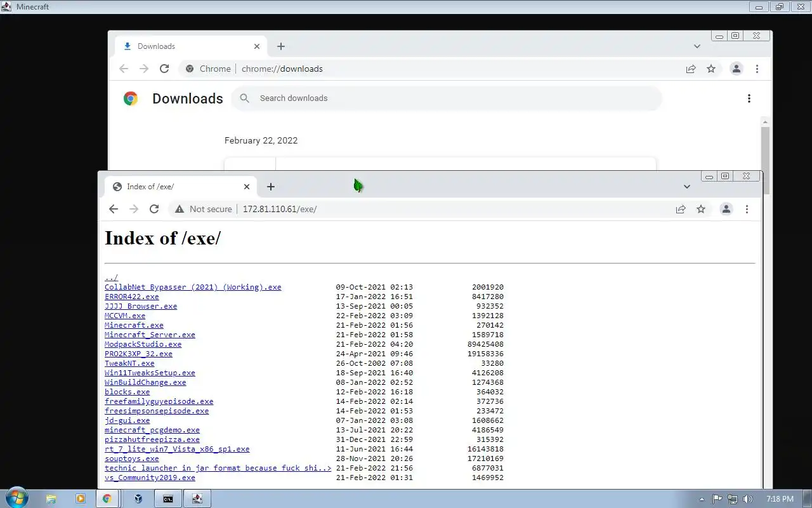Screen dimensions: 812x508
Task: Open the rt_7_lite_win7_Vista_x86_sp1.exe link
Action: [x=177, y=449]
